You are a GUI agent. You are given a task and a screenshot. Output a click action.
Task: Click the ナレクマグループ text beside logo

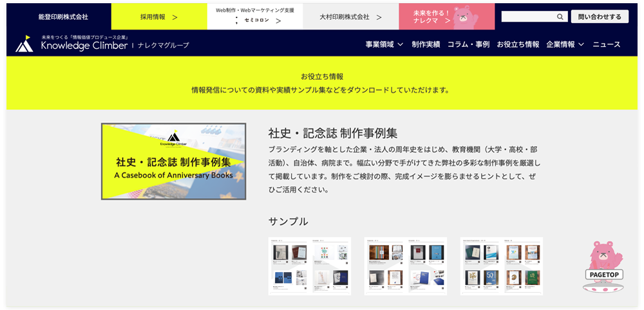[x=163, y=45]
